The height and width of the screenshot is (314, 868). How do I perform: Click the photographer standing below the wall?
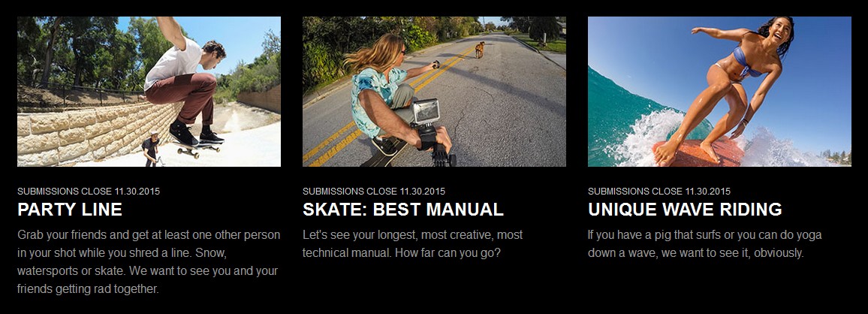(x=151, y=149)
